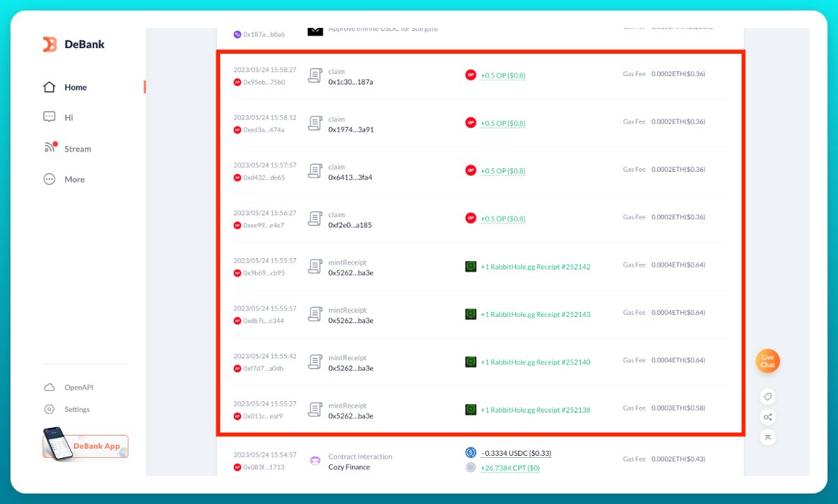Click OP token icon in 15:58:12 row
Viewport: 838px width, 504px height.
coord(471,122)
